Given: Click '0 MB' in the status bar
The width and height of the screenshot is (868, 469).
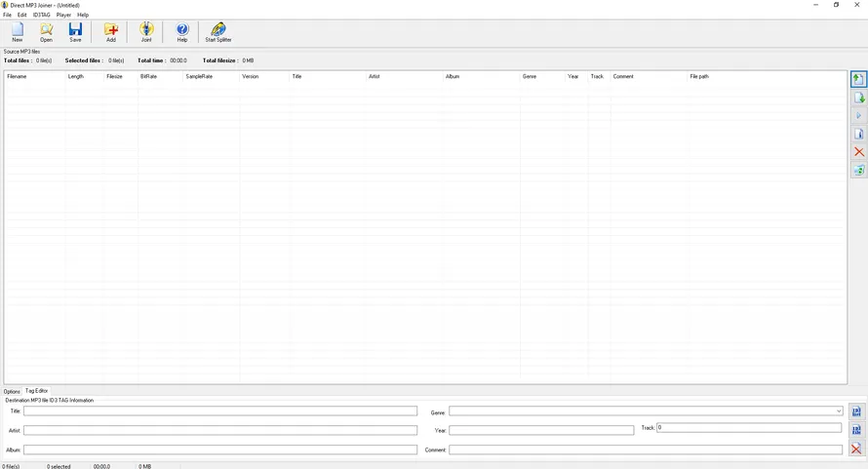Looking at the screenshot, I should point(145,466).
